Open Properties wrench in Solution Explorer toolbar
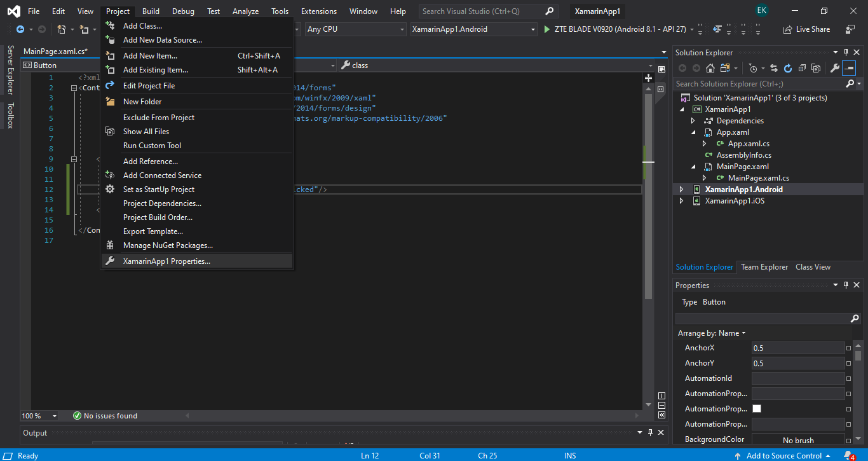Viewport: 868px width, 461px height. click(x=835, y=68)
